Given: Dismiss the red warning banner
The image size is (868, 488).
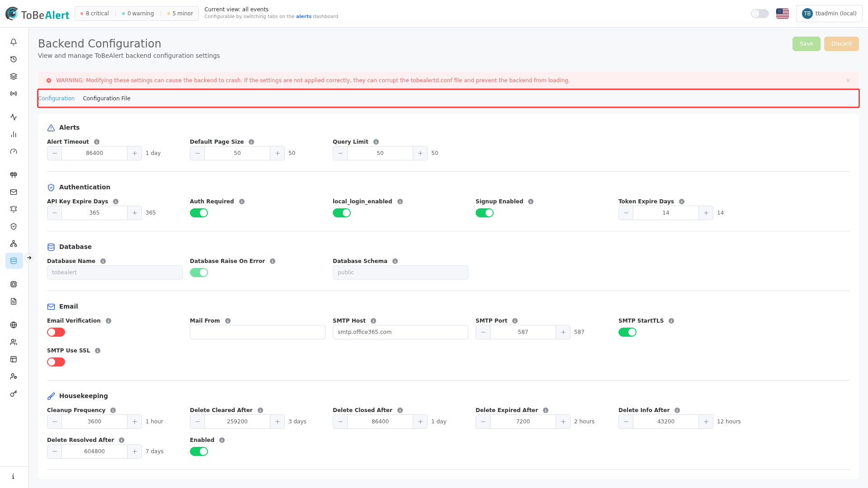Looking at the screenshot, I should [848, 80].
